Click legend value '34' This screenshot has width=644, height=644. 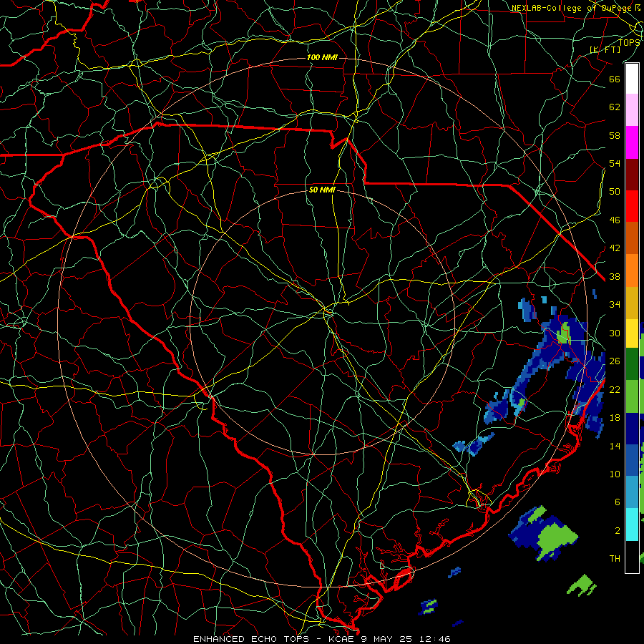[615, 305]
